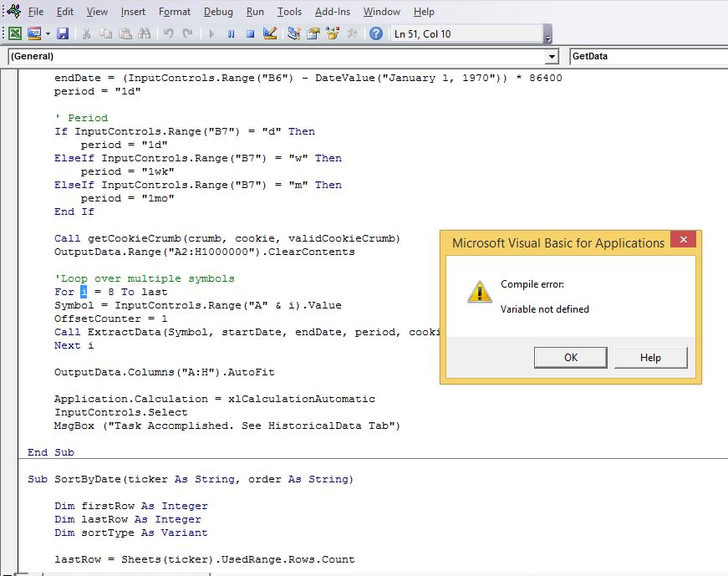The width and height of the screenshot is (728, 576).
Task: Click 'Dim firstRow As Integer' line
Action: coord(131,506)
